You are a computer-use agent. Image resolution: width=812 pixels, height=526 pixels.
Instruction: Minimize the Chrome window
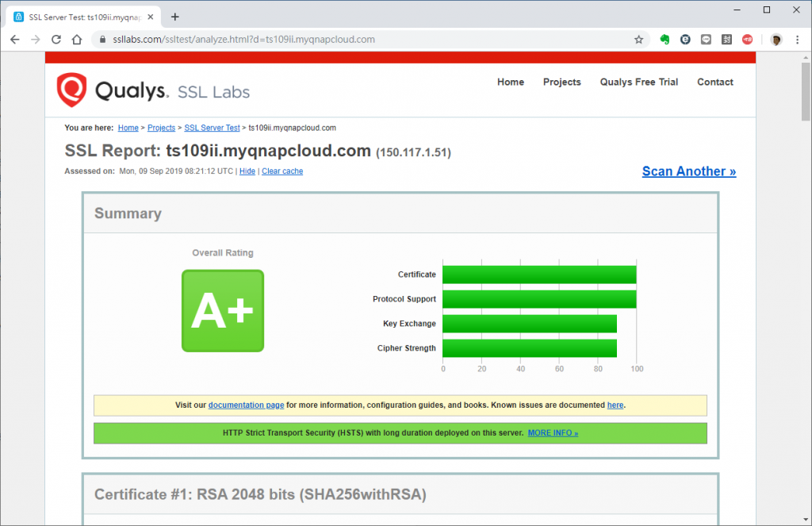(x=737, y=10)
